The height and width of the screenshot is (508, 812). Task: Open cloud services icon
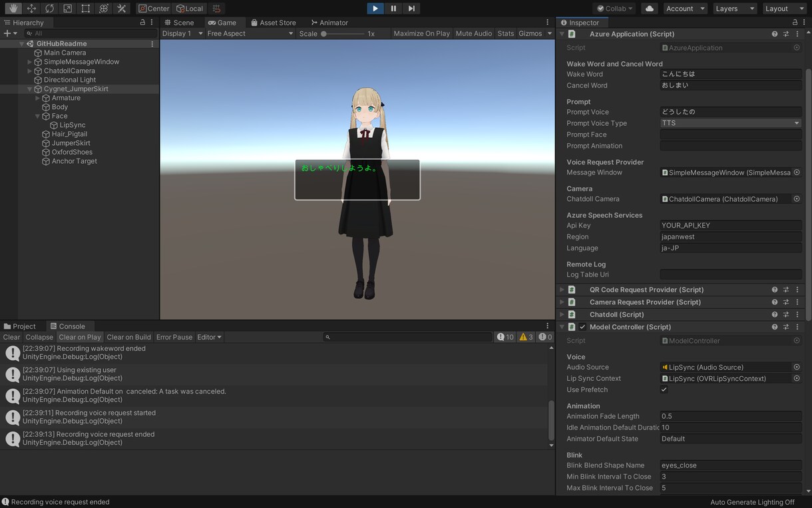pyautogui.click(x=650, y=9)
